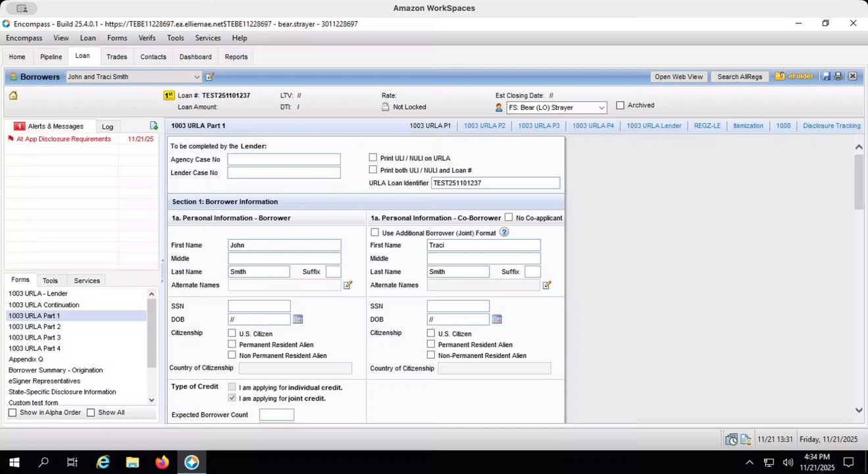Click the house icon below Borrowers
Image resolution: width=868 pixels, height=474 pixels.
13,95
